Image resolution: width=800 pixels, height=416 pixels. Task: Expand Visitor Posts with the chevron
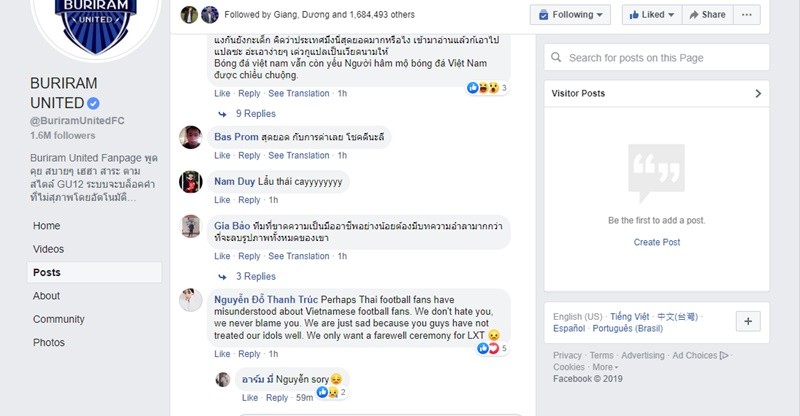coord(758,93)
